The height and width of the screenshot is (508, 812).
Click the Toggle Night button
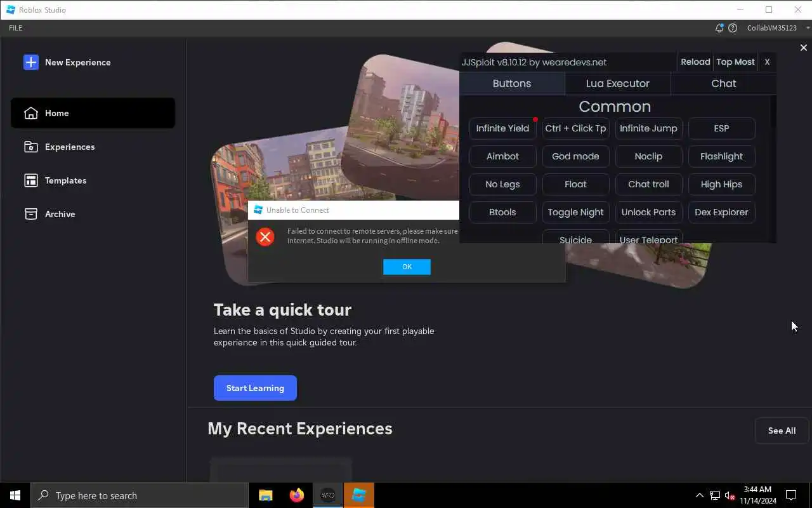575,212
